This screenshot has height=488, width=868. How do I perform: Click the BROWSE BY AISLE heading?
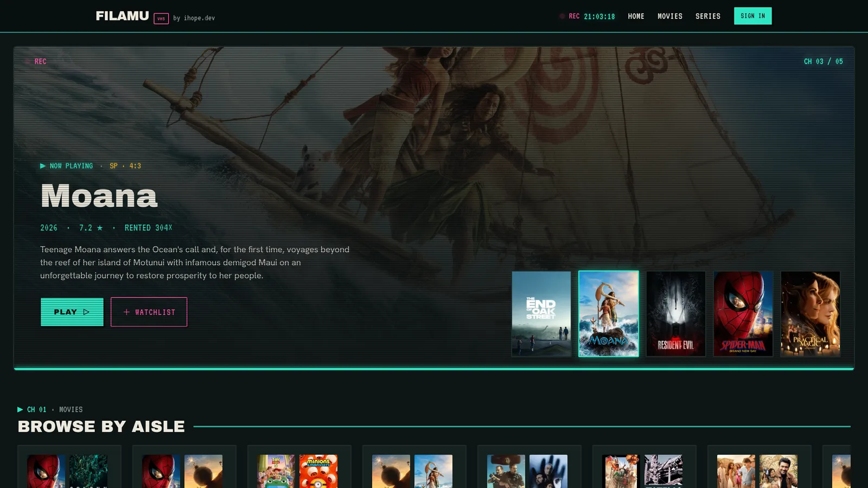pyautogui.click(x=101, y=427)
